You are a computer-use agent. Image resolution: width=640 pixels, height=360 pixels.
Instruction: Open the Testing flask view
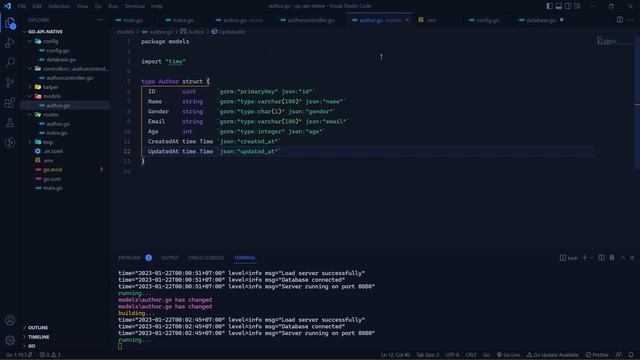(10, 122)
